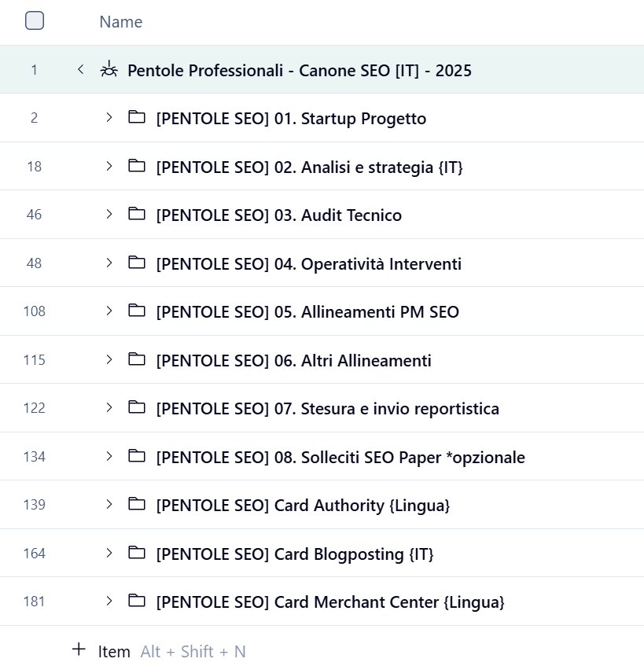Tick the select-all checkbox in header
Image resolution: width=644 pixels, height=666 pixels.
pos(35,21)
